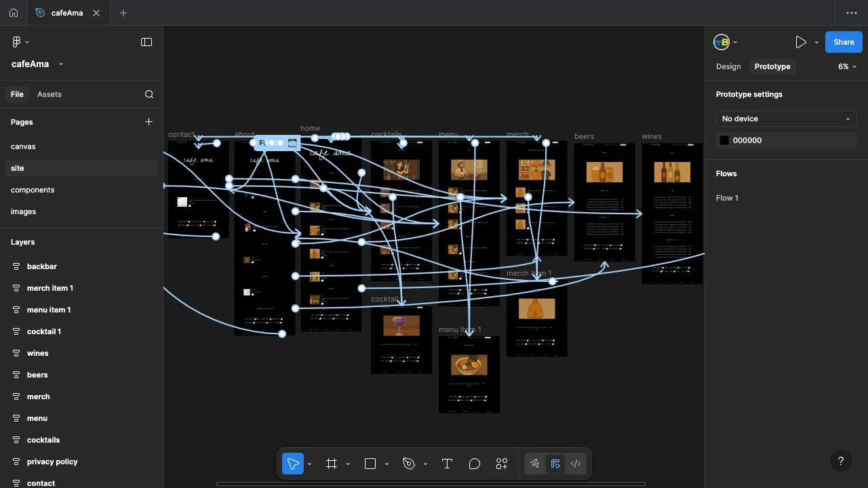Activate the Comment tool

(x=475, y=464)
